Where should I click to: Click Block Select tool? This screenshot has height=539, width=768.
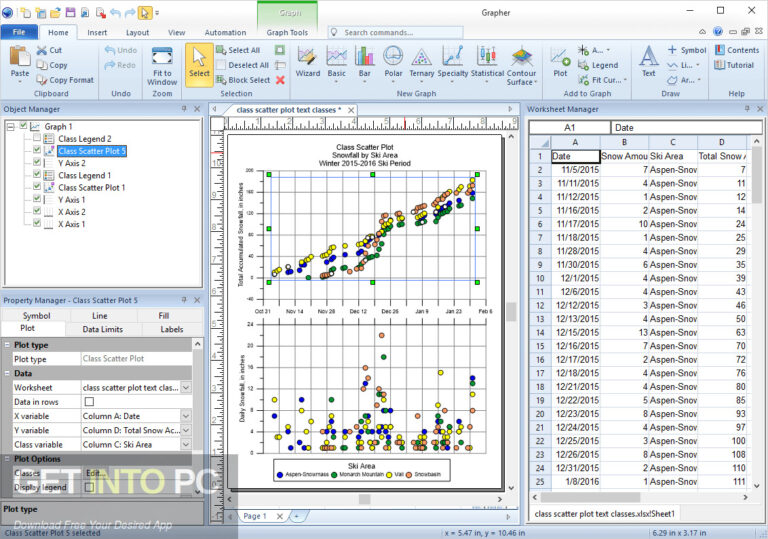click(243, 79)
